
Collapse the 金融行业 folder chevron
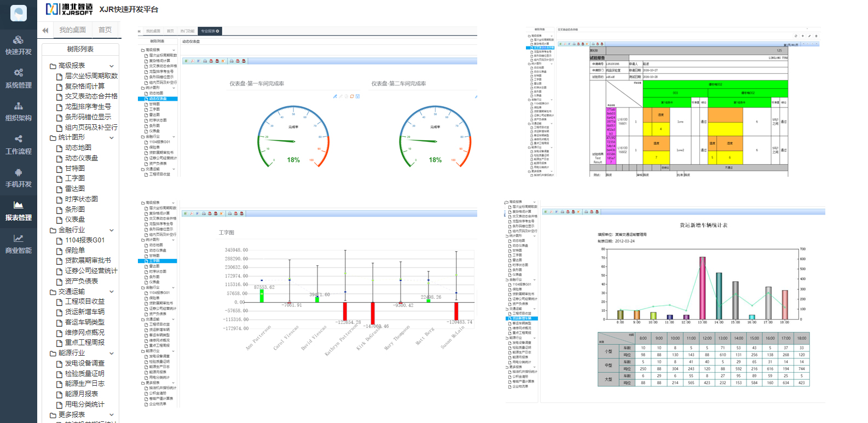point(112,230)
